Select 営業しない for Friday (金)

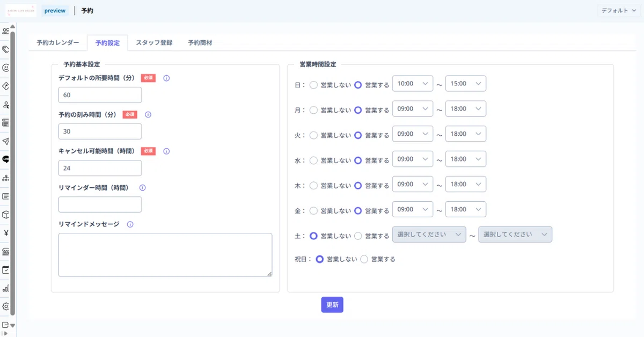(313, 210)
